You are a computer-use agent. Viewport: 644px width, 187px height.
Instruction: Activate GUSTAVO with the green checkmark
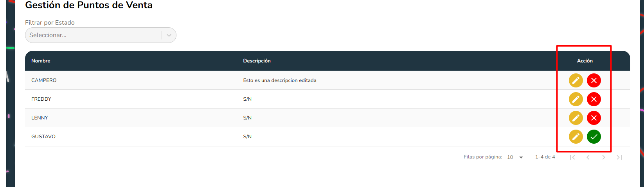pos(594,137)
